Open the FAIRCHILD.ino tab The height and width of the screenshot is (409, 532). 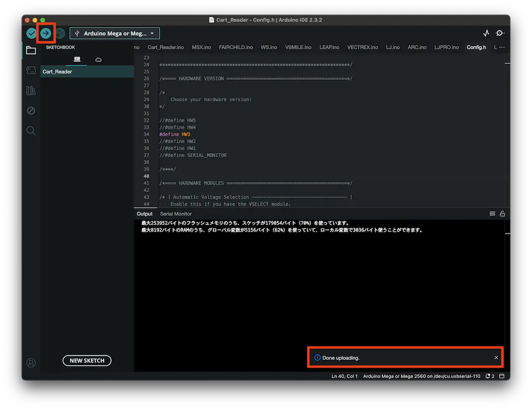(236, 47)
